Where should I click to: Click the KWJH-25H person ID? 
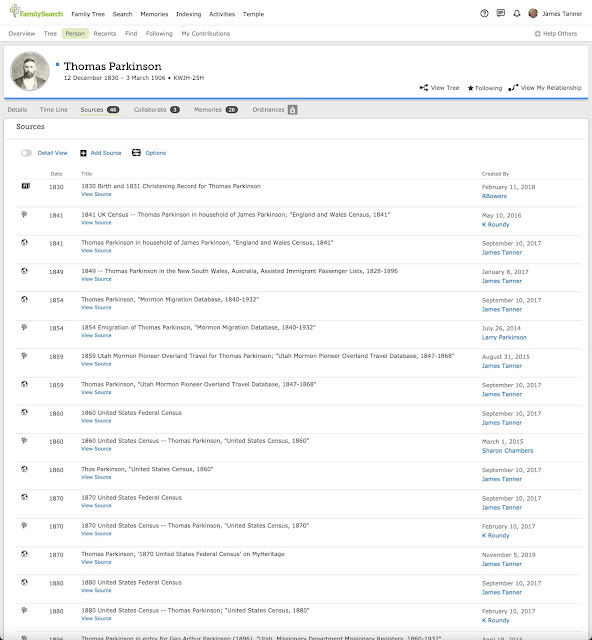pos(189,78)
